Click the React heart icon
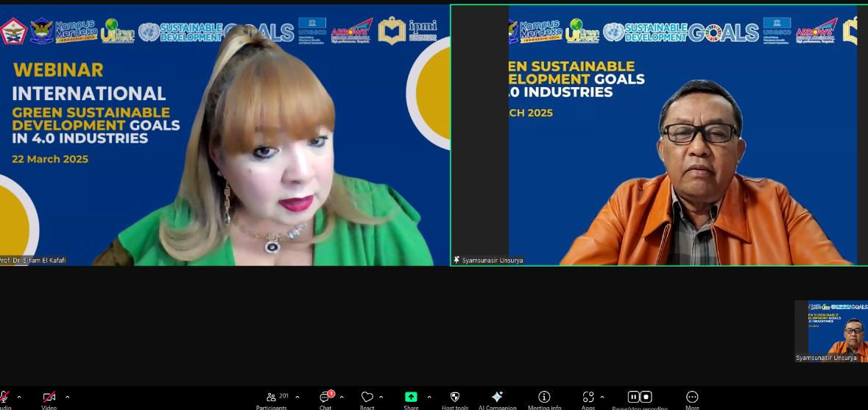Viewport: 868px width, 410px height. 367,397
